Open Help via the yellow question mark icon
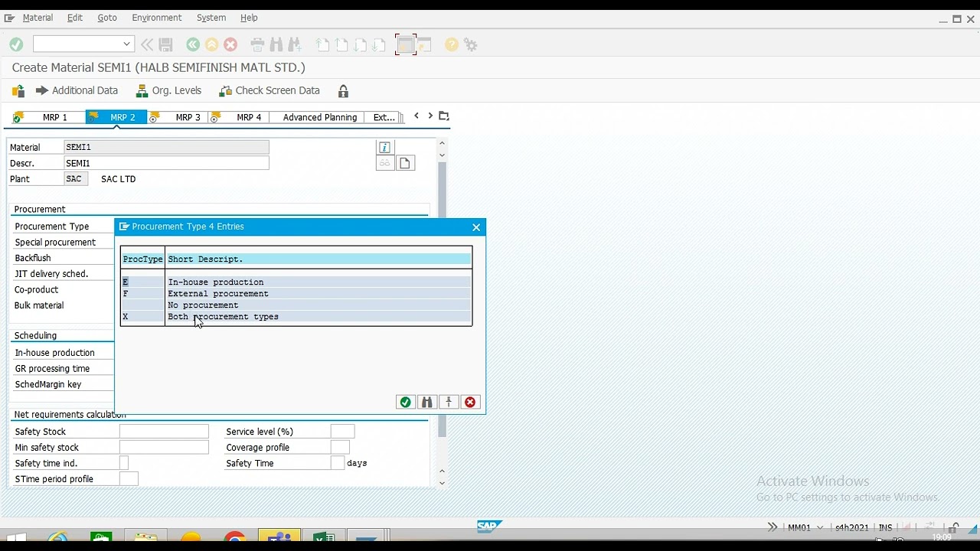 click(x=452, y=45)
